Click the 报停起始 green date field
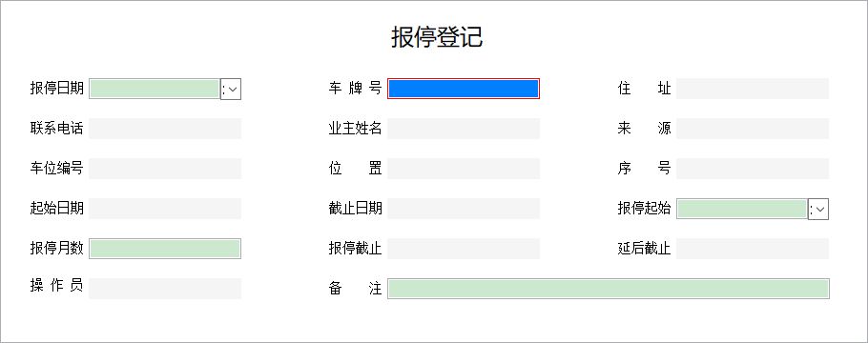868x343 pixels. coord(742,209)
